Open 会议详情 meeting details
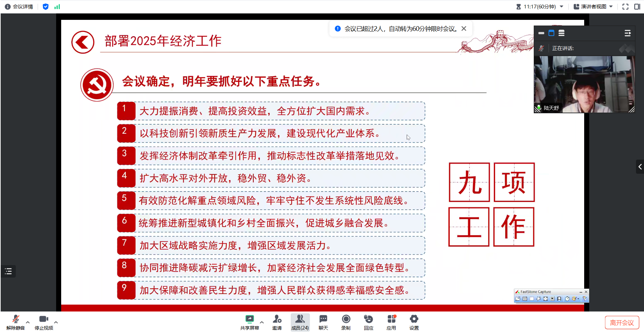Image resolution: width=644 pixels, height=333 pixels. click(x=19, y=7)
